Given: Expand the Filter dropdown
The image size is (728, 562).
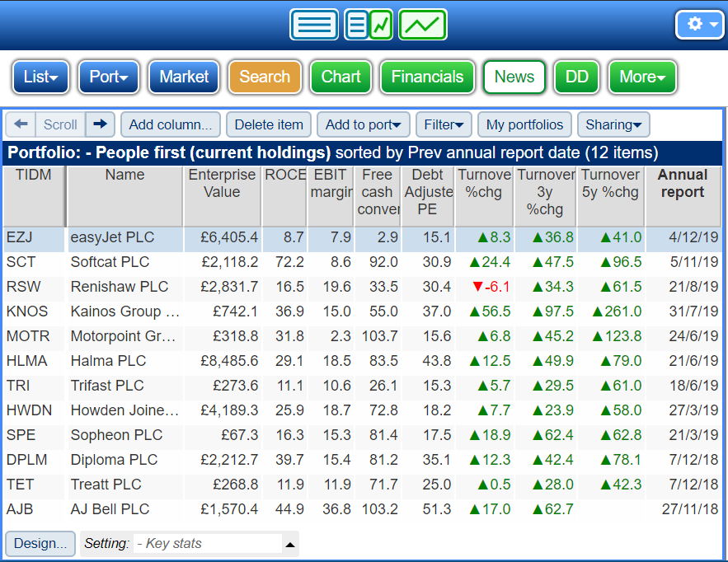Looking at the screenshot, I should click(444, 124).
